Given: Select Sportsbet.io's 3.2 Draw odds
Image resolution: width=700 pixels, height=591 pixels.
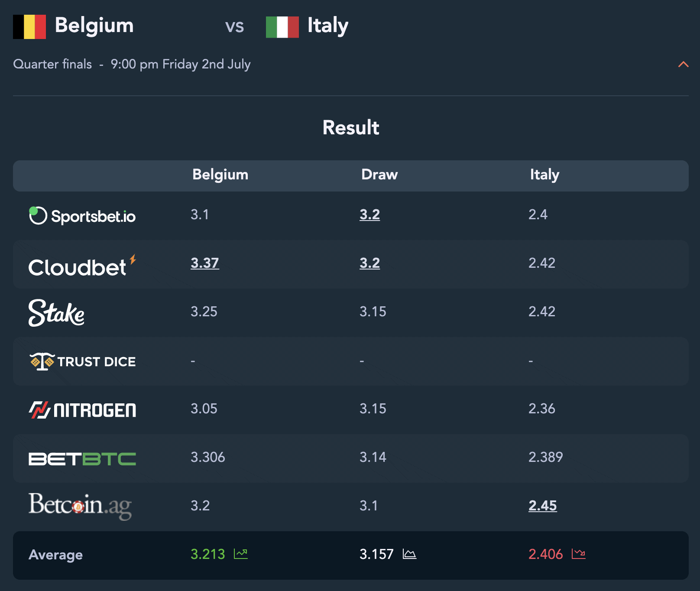Looking at the screenshot, I should tap(369, 214).
